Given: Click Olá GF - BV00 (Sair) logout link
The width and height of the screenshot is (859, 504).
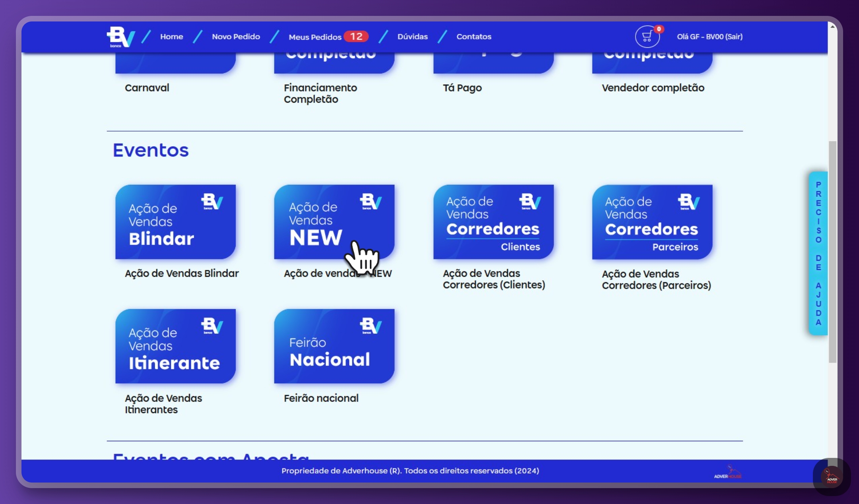Looking at the screenshot, I should [x=709, y=37].
